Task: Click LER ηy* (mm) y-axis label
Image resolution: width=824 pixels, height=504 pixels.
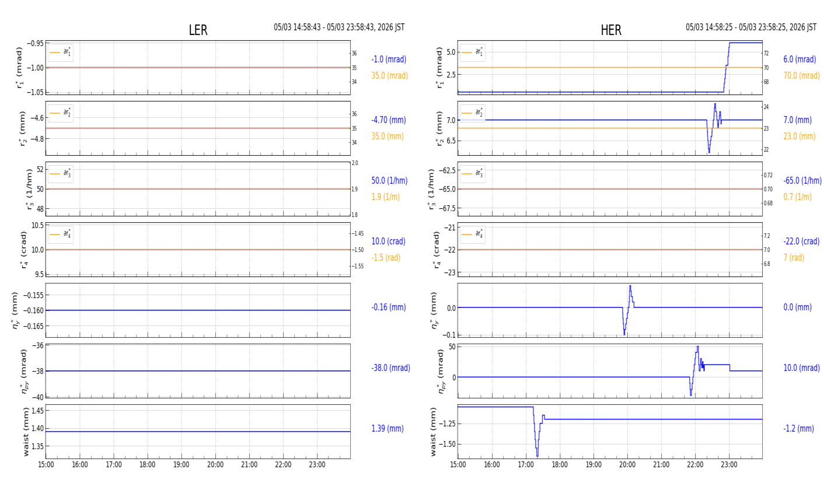Action: 15,310
